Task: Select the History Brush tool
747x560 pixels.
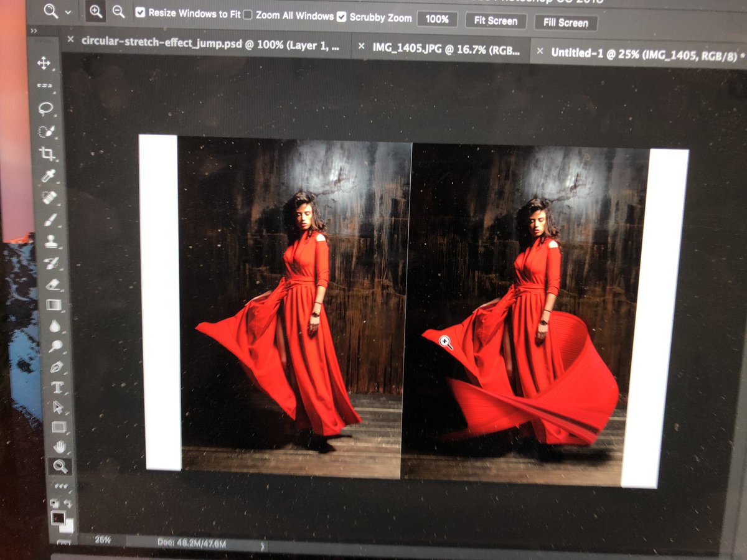Action: click(52, 263)
